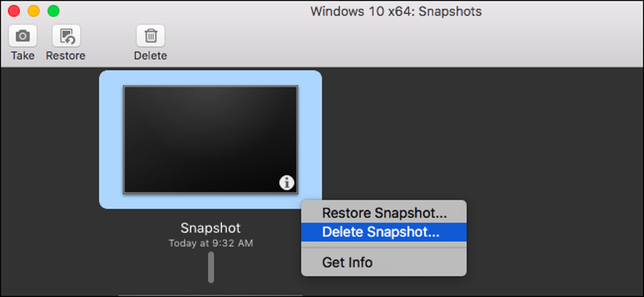Click the green full-screen window button
644x297 pixels.
[x=53, y=11]
